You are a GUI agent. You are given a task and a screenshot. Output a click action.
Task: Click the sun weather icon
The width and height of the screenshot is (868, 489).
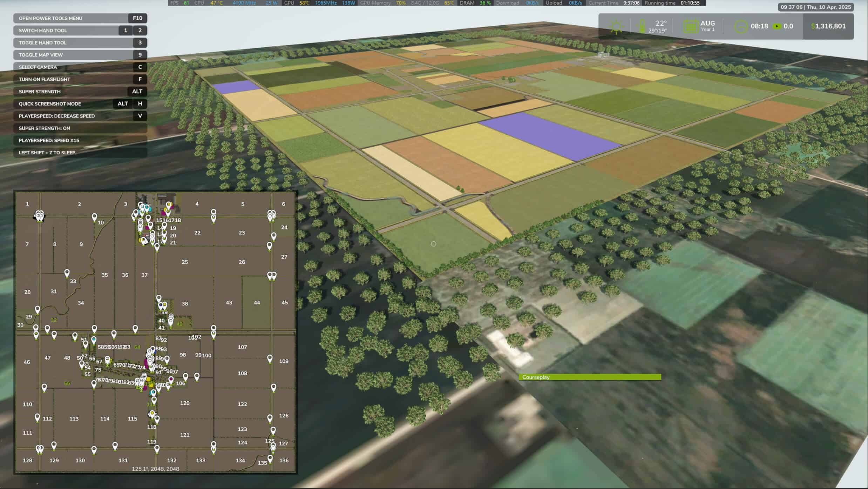pyautogui.click(x=616, y=27)
